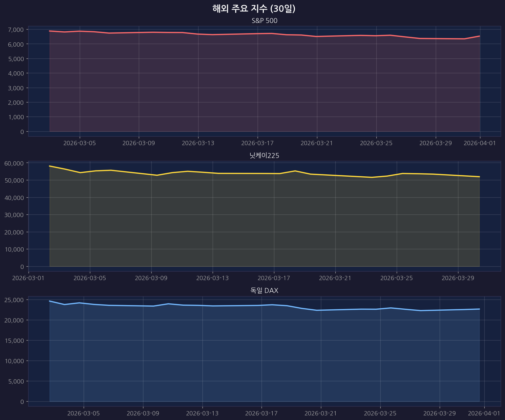Image resolution: width=505 pixels, height=420 pixels.
Task: Select the S&P 500 chart title
Action: pyautogui.click(x=264, y=21)
